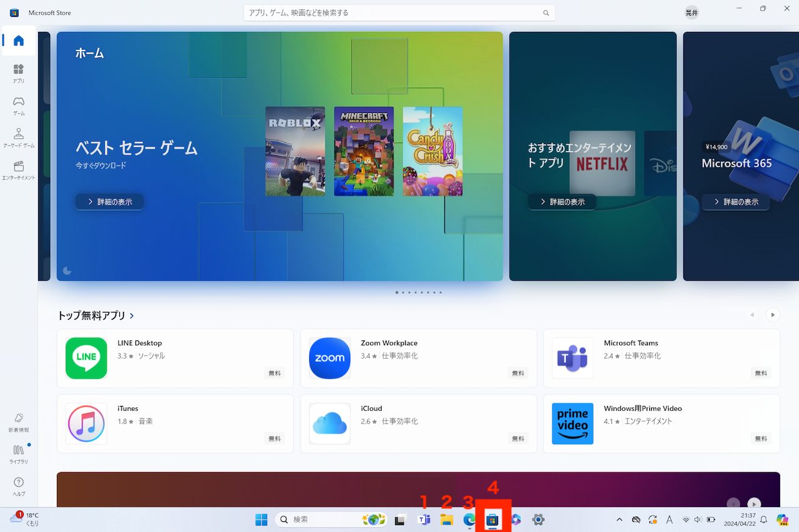799x532 pixels.
Task: Open the weather widget 18°C くもり
Action: click(x=25, y=520)
